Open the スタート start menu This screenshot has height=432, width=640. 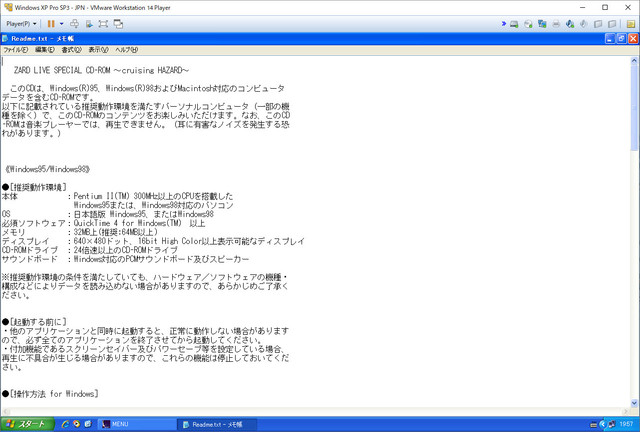click(27, 424)
